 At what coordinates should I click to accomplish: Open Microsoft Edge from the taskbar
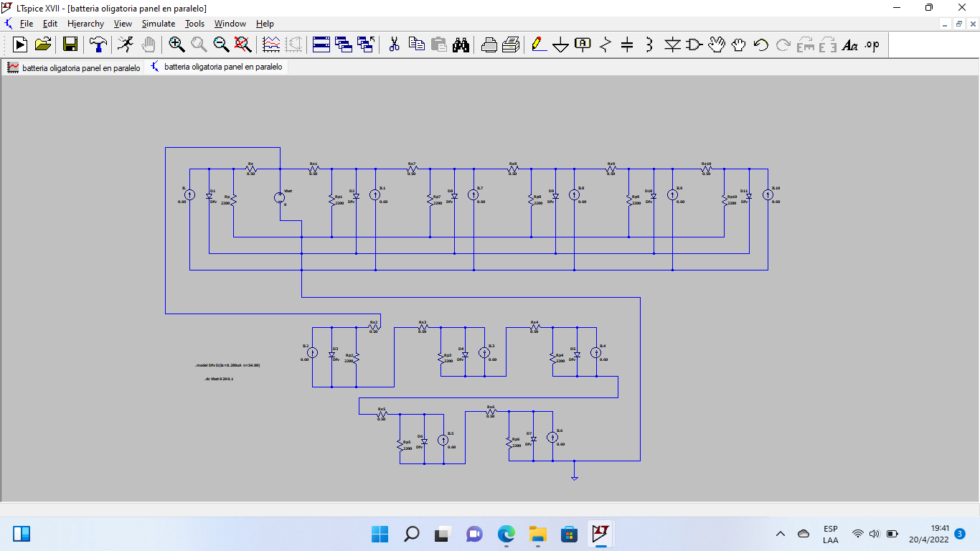[x=507, y=534]
